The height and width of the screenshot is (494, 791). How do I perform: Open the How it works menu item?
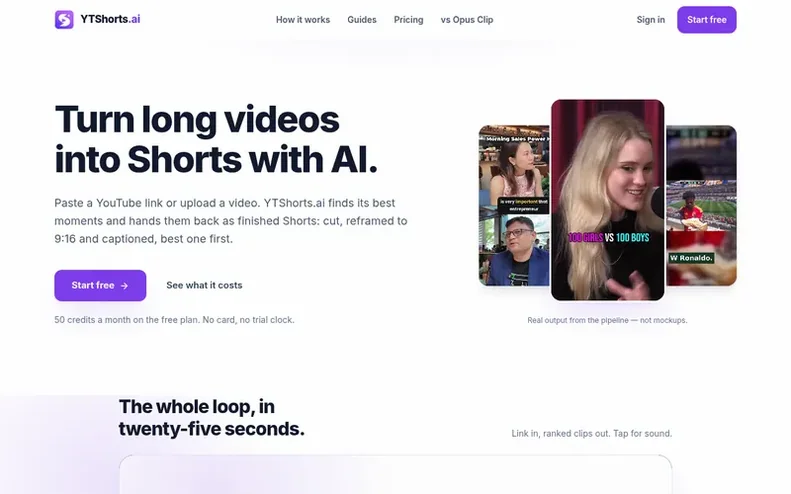303,20
